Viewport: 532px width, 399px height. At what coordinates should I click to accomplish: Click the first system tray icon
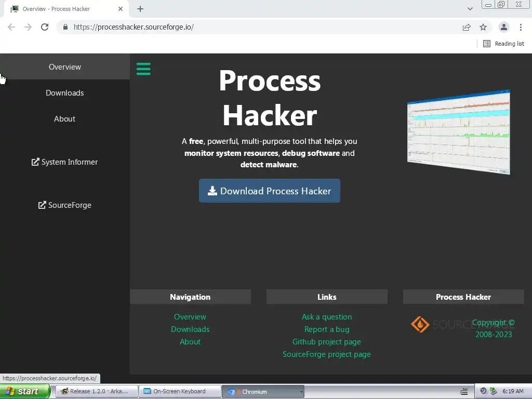pos(484,391)
